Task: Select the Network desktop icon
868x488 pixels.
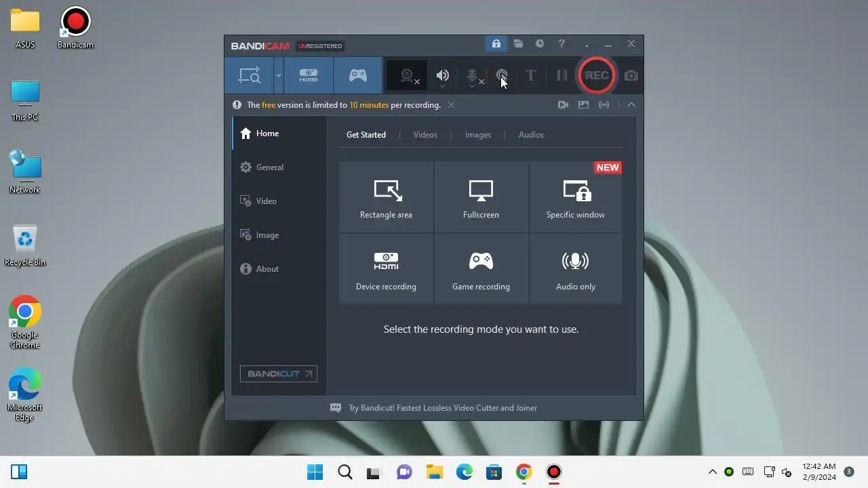Action: (x=25, y=173)
